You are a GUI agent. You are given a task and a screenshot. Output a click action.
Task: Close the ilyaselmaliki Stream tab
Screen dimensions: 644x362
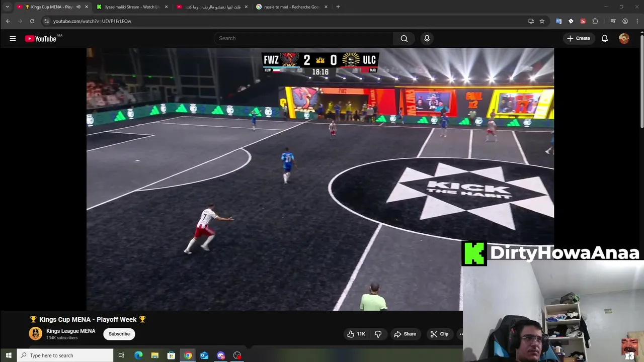click(x=166, y=7)
